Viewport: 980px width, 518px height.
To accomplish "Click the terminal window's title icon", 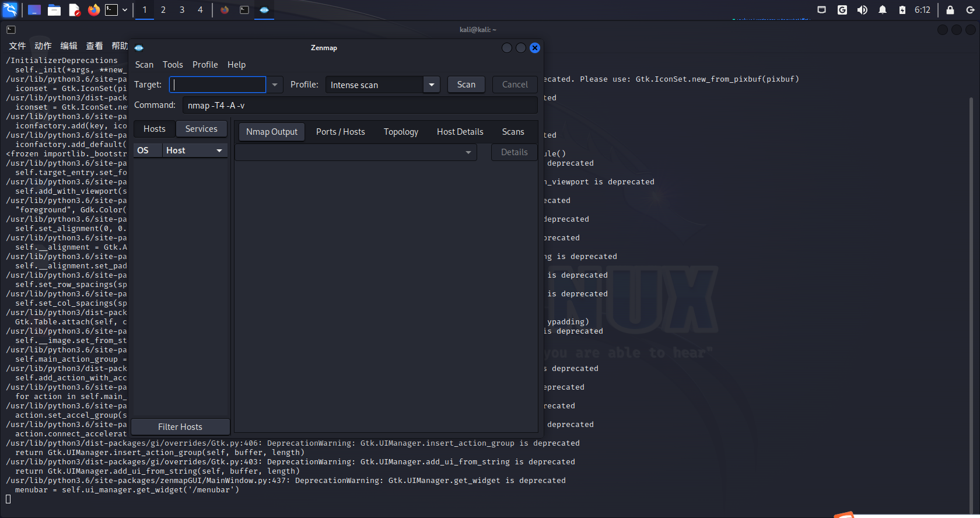I will [11, 30].
